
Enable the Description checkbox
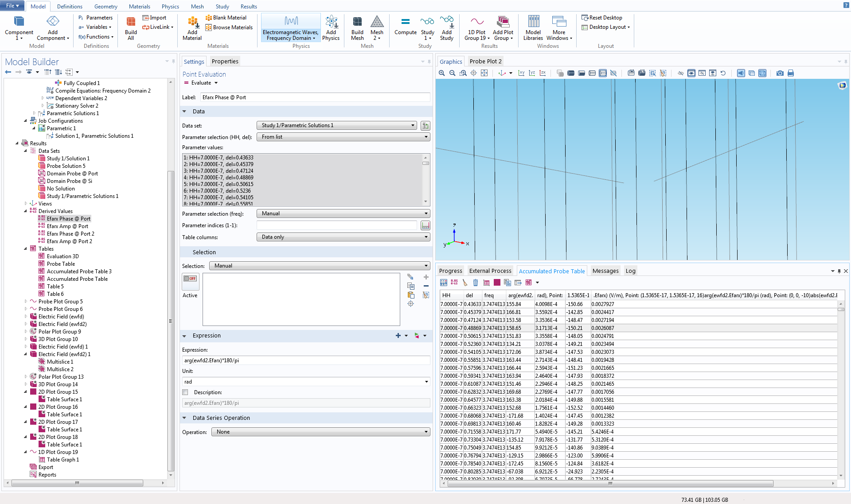pos(185,392)
